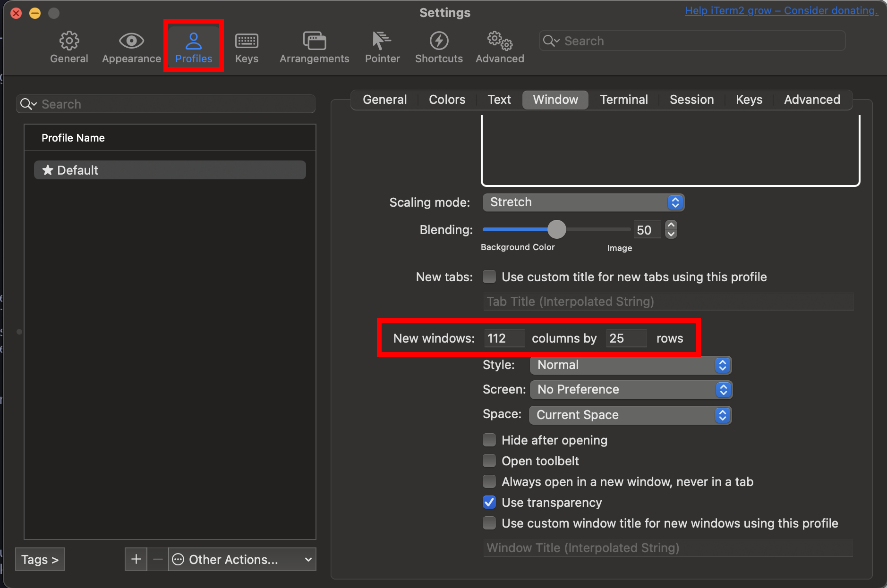Click the profile list Search field
Image resolution: width=887 pixels, height=588 pixels.
[x=166, y=104]
